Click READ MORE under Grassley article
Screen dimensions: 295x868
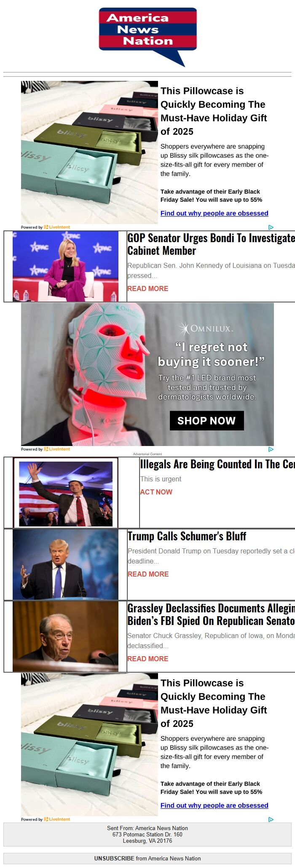[x=148, y=659]
